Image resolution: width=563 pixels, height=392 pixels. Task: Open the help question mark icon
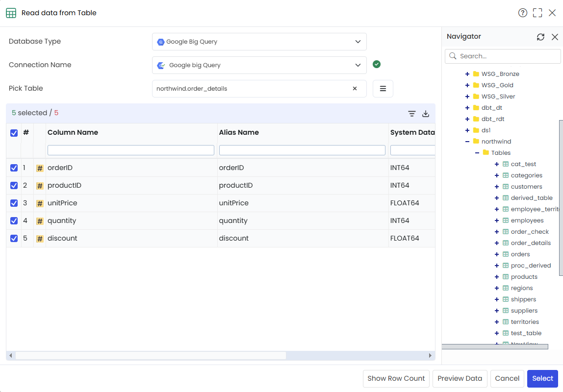click(522, 13)
